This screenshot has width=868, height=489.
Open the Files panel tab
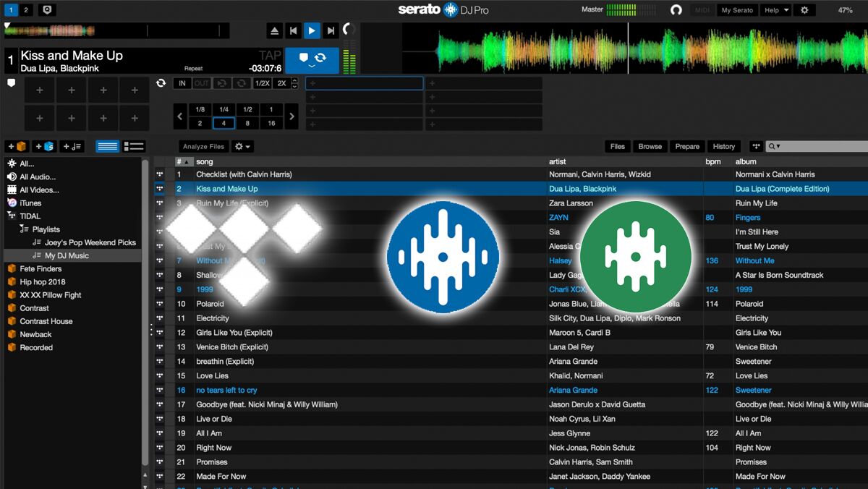(x=617, y=146)
